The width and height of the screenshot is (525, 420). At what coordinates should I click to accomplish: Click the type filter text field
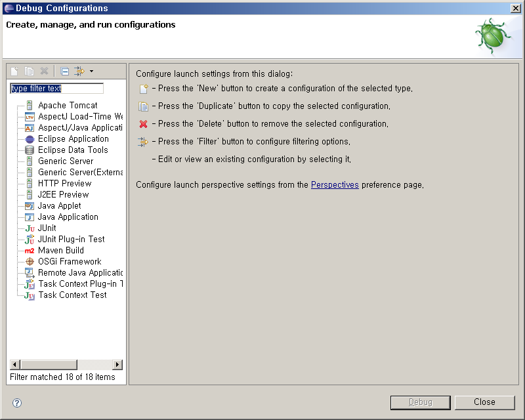click(x=56, y=88)
